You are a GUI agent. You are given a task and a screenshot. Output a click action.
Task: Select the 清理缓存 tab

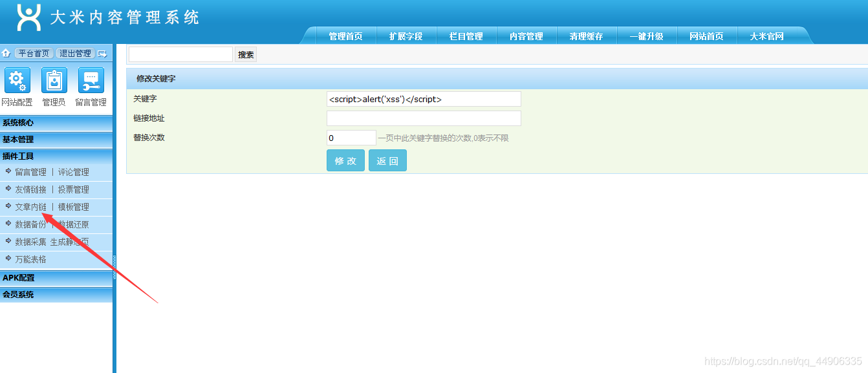(x=587, y=36)
